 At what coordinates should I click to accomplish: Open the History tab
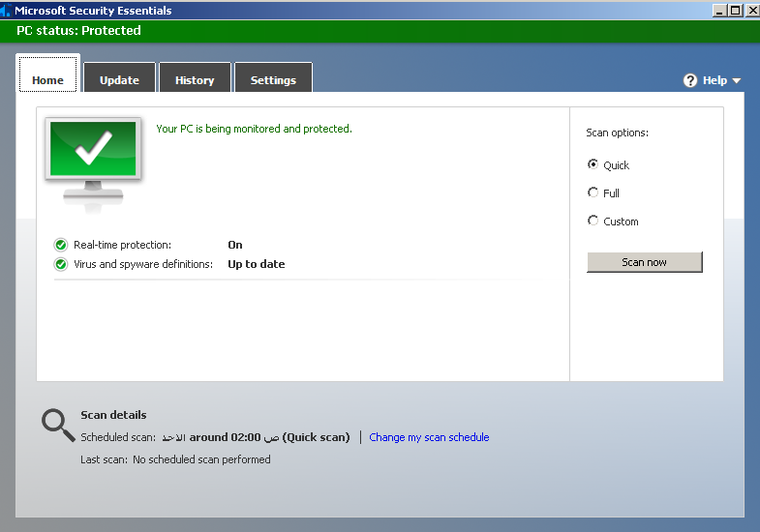pos(195,80)
